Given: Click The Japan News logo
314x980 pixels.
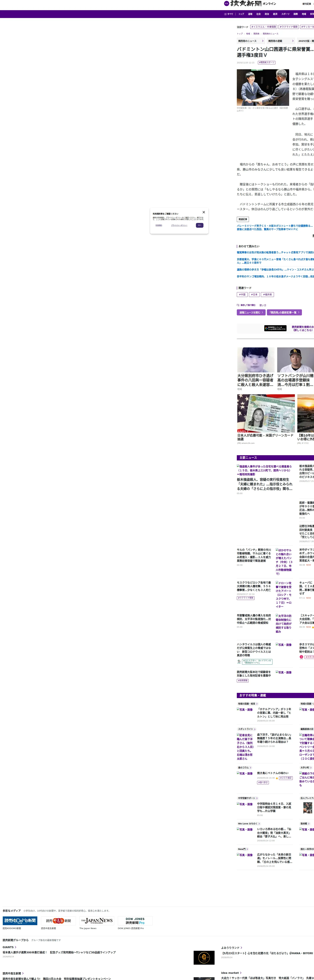Looking at the screenshot, I should [97, 921].
